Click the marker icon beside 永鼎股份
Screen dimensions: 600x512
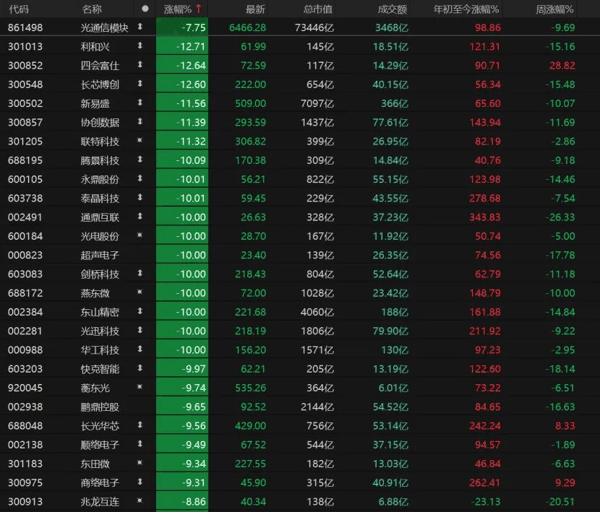tap(140, 178)
